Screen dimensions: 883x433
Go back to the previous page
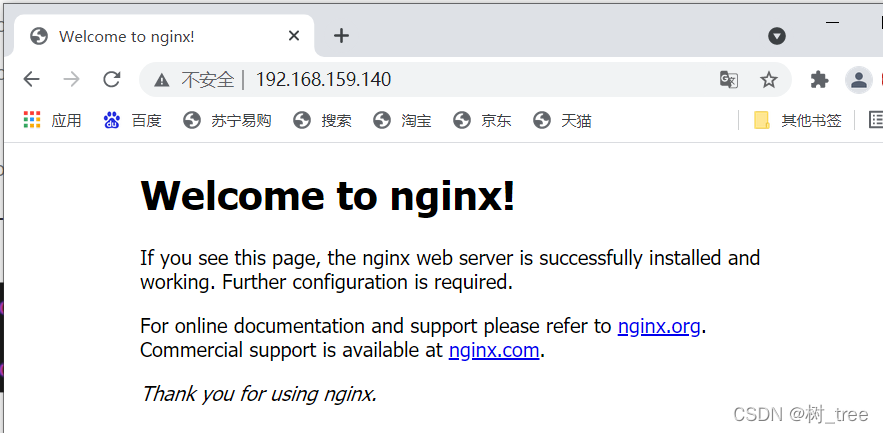click(x=32, y=79)
